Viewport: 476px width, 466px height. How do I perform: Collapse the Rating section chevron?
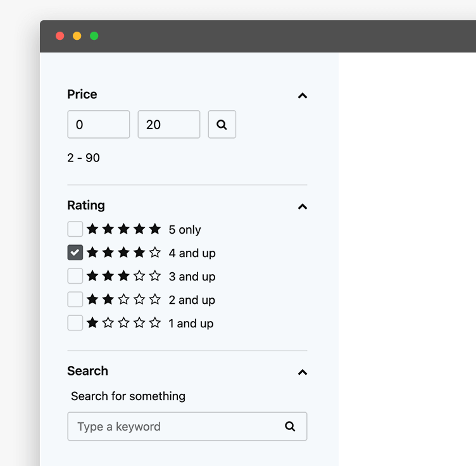[303, 206]
